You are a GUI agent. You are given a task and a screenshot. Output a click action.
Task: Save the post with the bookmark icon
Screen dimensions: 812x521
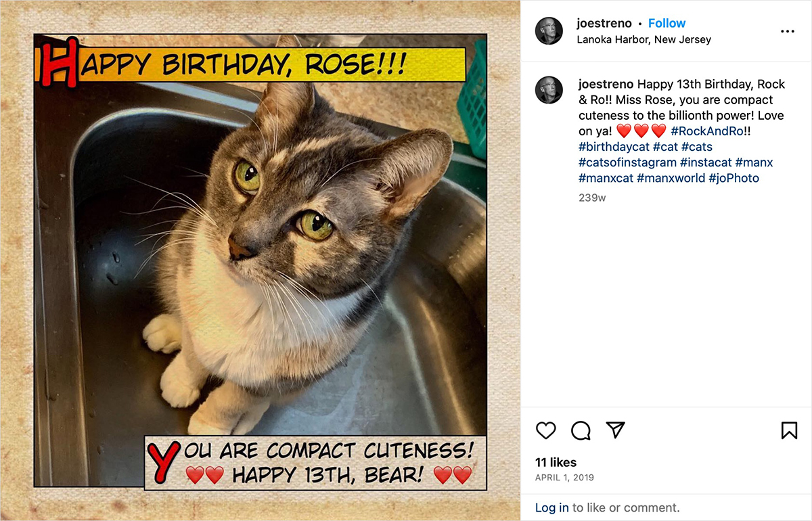(789, 430)
